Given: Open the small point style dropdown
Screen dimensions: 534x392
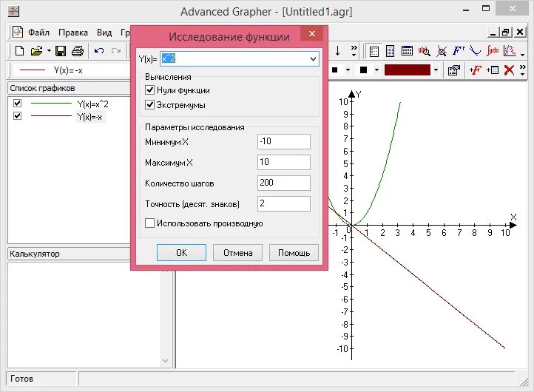Looking at the screenshot, I should click(348, 70).
